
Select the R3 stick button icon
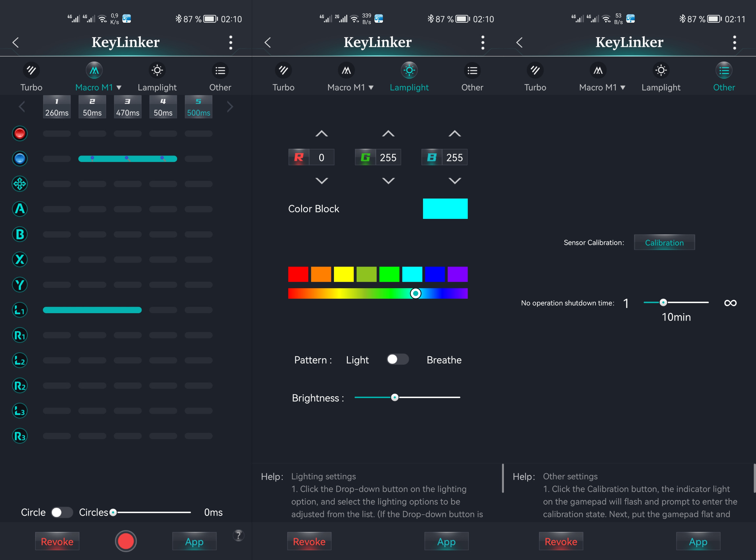[x=20, y=436]
